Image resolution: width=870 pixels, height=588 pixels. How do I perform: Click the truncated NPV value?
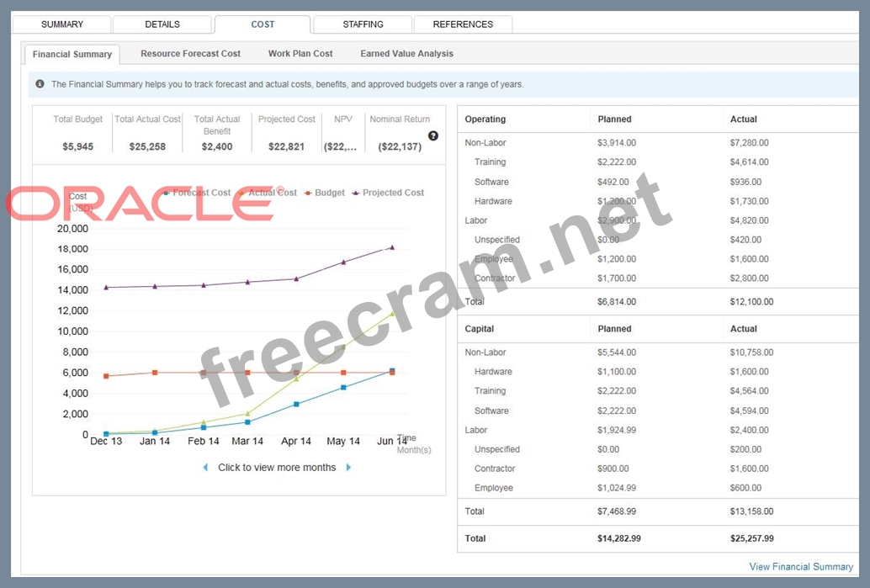(x=340, y=146)
